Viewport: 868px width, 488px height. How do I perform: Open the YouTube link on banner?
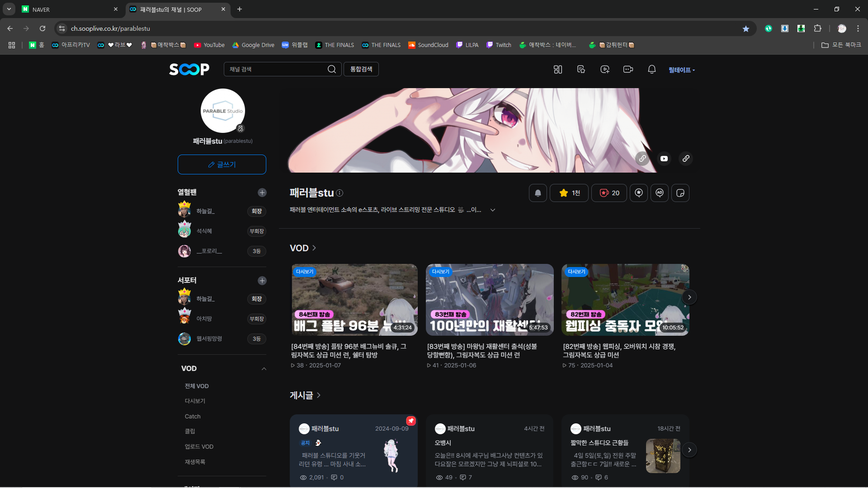(664, 159)
